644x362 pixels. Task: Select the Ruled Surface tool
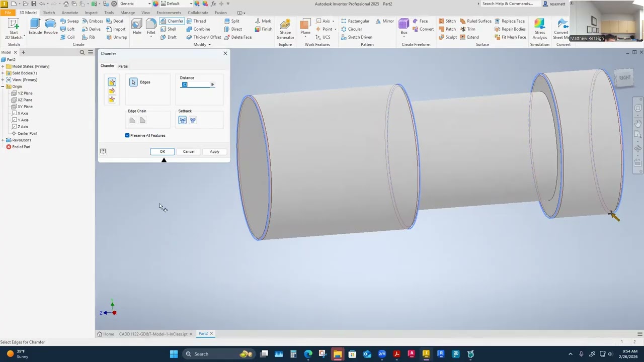[475, 21]
